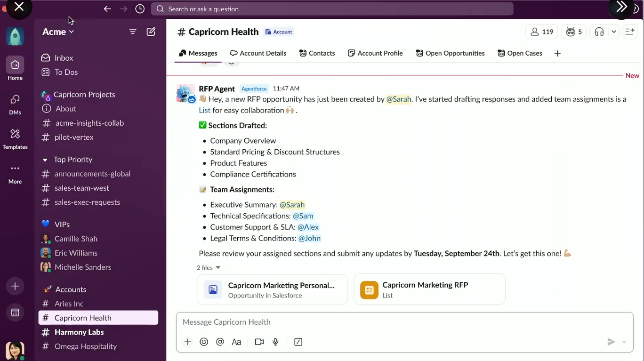Viewport: 644px width, 361px height.
Task: Open sales-exec-requests channel
Action: pos(87,202)
